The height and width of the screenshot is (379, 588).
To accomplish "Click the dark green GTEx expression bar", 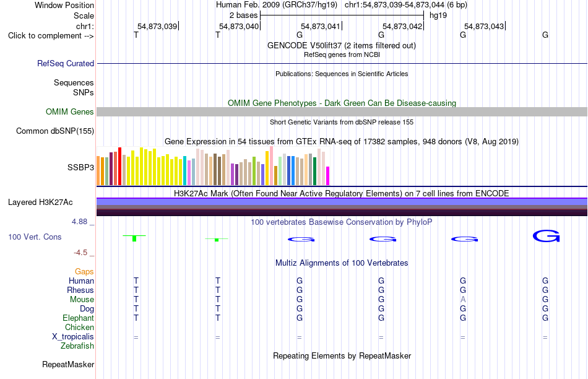I will (314, 171).
